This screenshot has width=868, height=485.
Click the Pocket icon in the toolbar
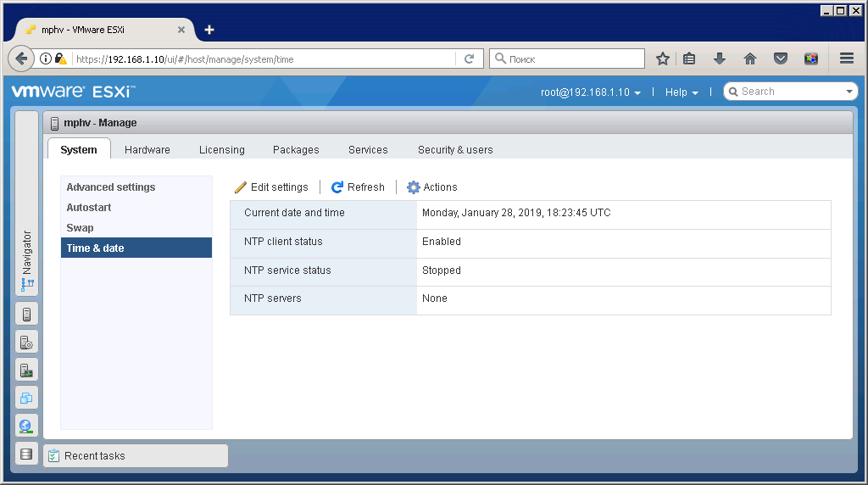[781, 59]
